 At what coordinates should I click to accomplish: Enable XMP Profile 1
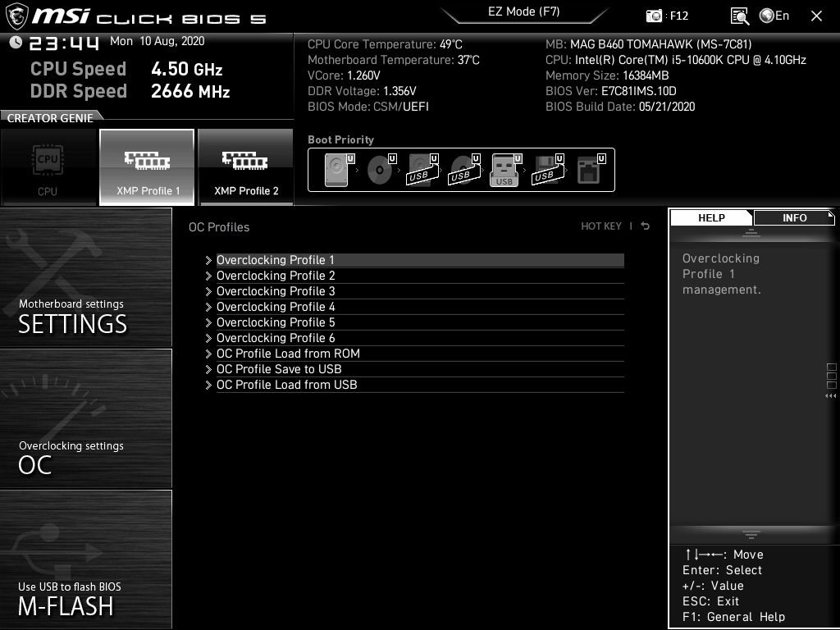click(147, 167)
